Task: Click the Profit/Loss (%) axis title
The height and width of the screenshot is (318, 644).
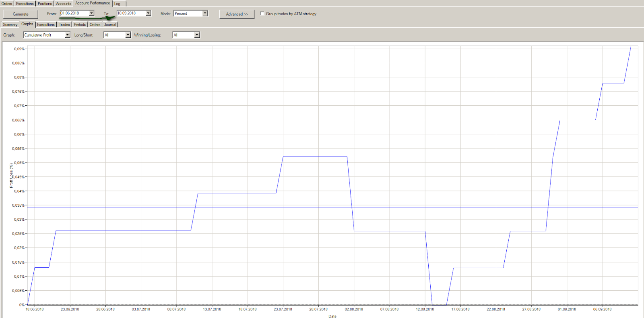Action: 11,176
